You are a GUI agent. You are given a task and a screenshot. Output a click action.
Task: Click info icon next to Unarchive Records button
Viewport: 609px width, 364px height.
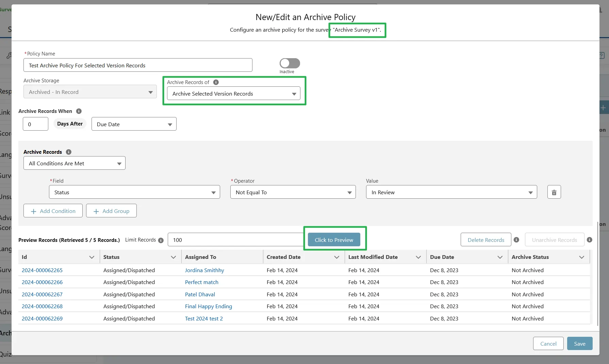(x=590, y=240)
